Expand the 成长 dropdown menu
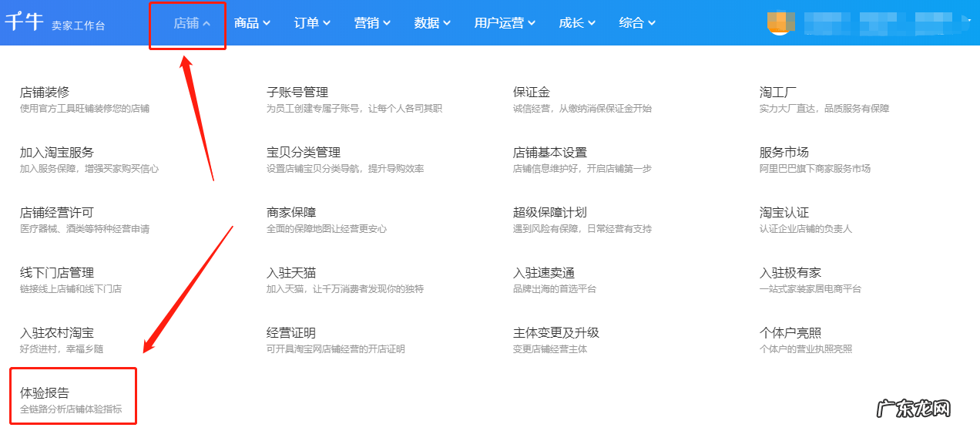The width and height of the screenshot is (980, 431). point(577,23)
